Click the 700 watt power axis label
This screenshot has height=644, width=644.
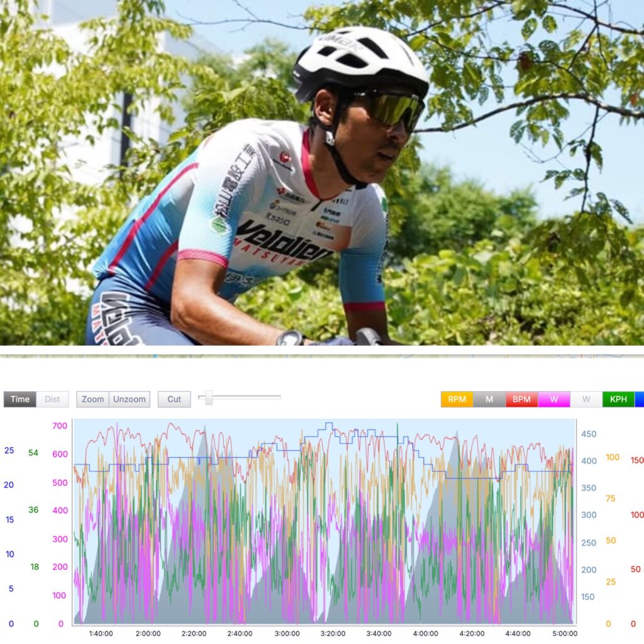pyautogui.click(x=60, y=426)
